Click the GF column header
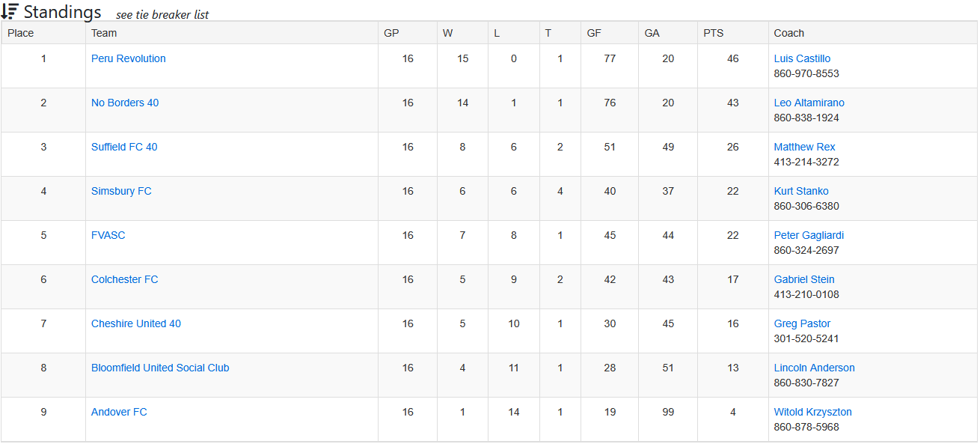The width and height of the screenshot is (980, 444). coord(594,33)
